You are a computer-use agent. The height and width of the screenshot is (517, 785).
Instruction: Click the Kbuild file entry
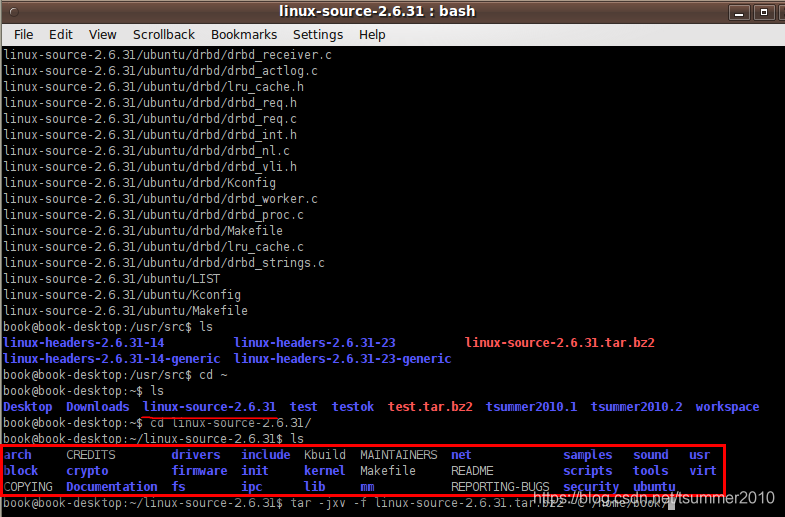point(325,455)
